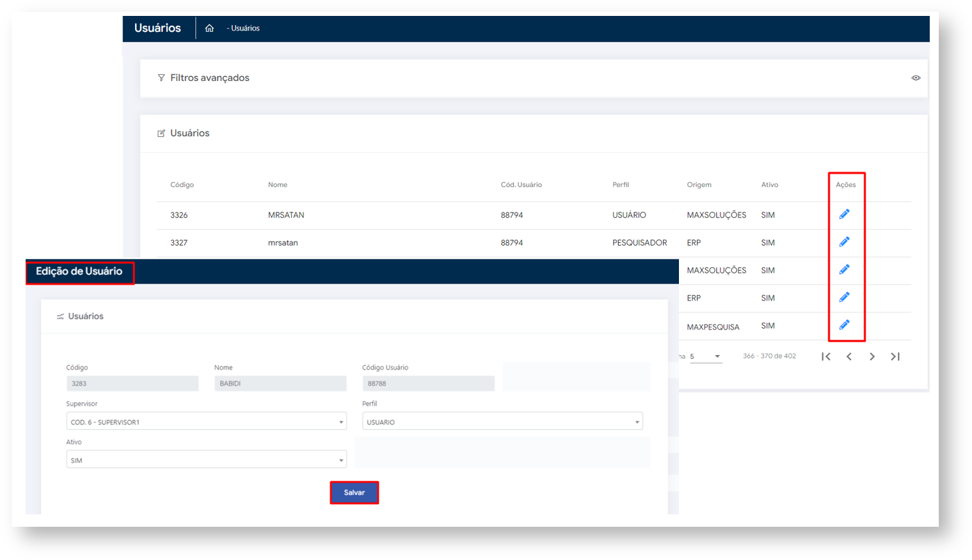Click the Nome field containing BABIDI
Viewport: 972px width, 560px height.
point(280,383)
